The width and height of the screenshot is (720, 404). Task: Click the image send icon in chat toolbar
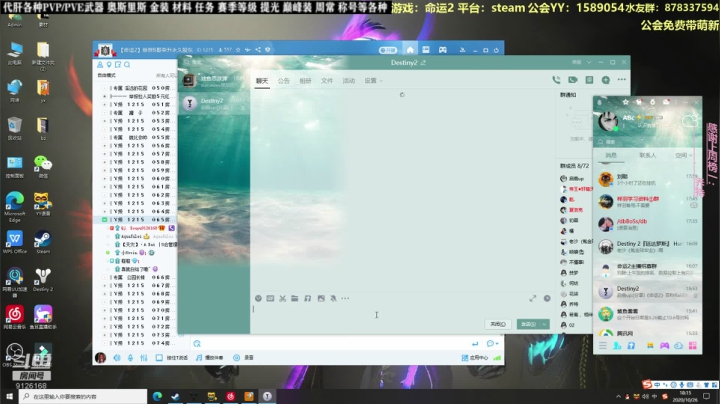tap(321, 298)
